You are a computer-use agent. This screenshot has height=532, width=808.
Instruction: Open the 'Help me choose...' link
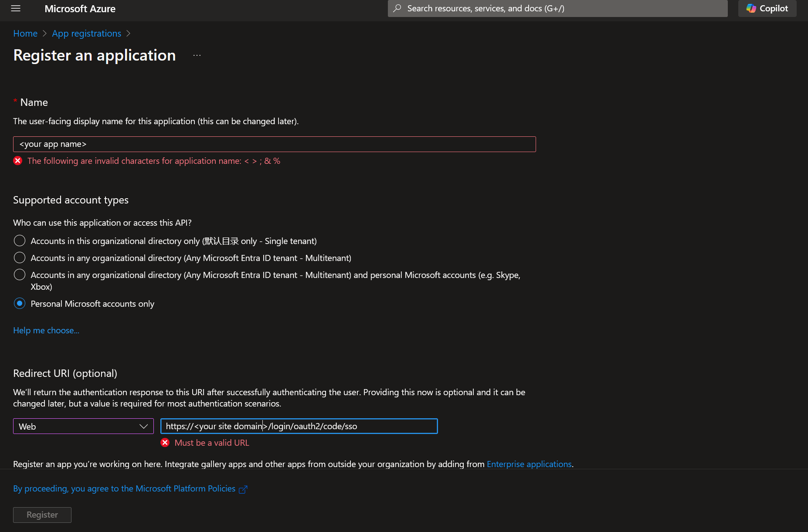click(46, 330)
